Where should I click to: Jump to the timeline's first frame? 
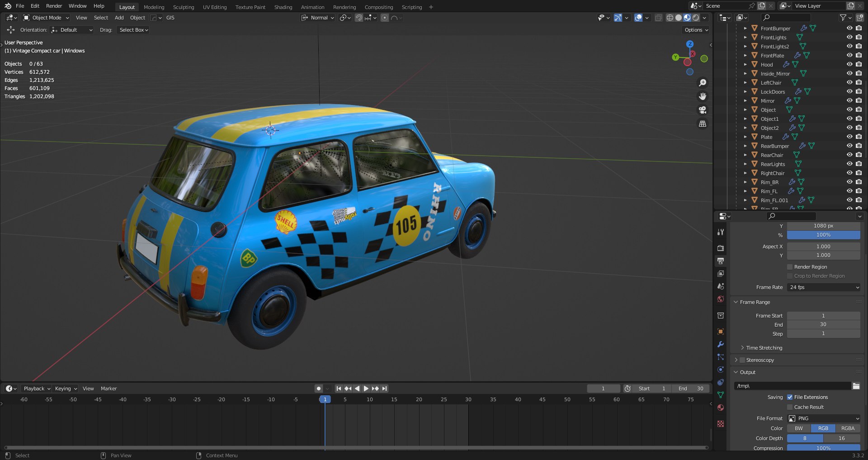pos(339,389)
